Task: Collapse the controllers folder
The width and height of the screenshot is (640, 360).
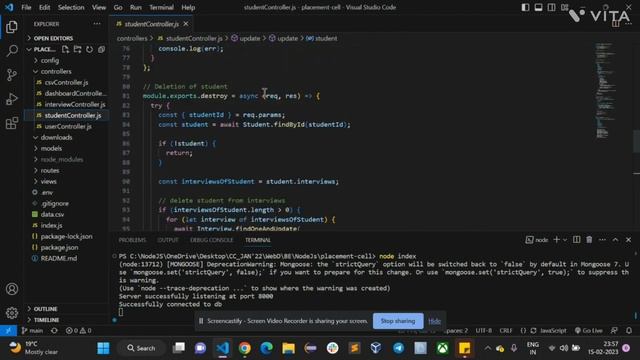Action: (56, 71)
